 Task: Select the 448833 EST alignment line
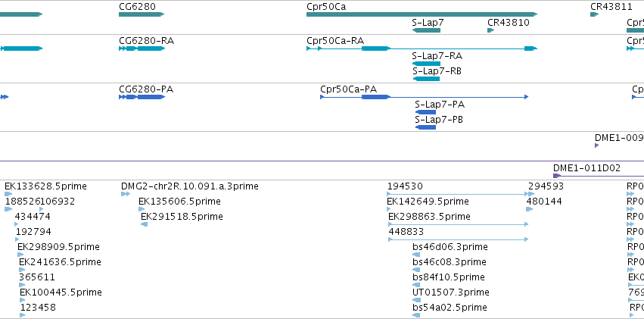(458, 239)
